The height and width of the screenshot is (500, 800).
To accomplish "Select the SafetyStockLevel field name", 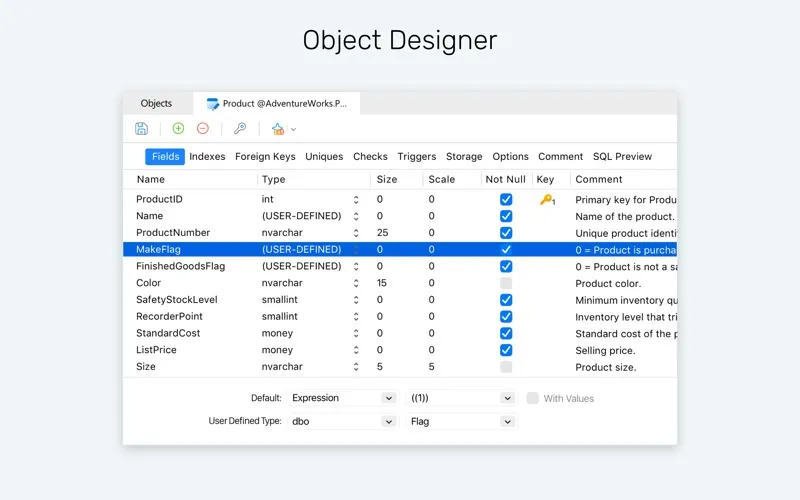I will point(177,300).
